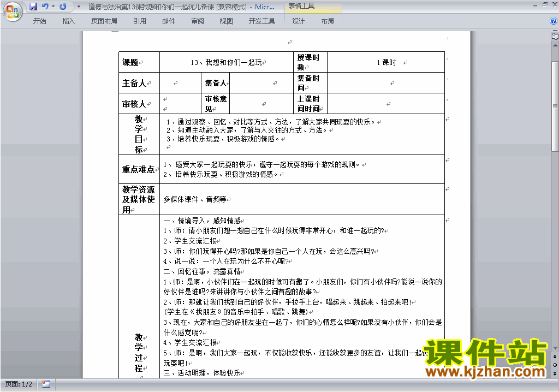Viewport: 559px width, 392px height.
Task: Click the empty cell next to 主备人
Action: (x=180, y=83)
